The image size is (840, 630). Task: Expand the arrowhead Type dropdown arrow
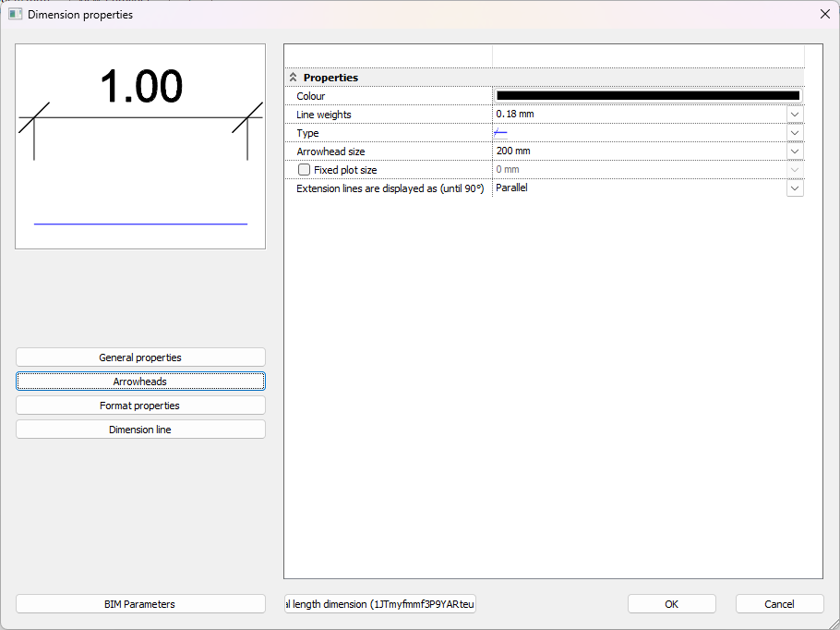coord(795,133)
